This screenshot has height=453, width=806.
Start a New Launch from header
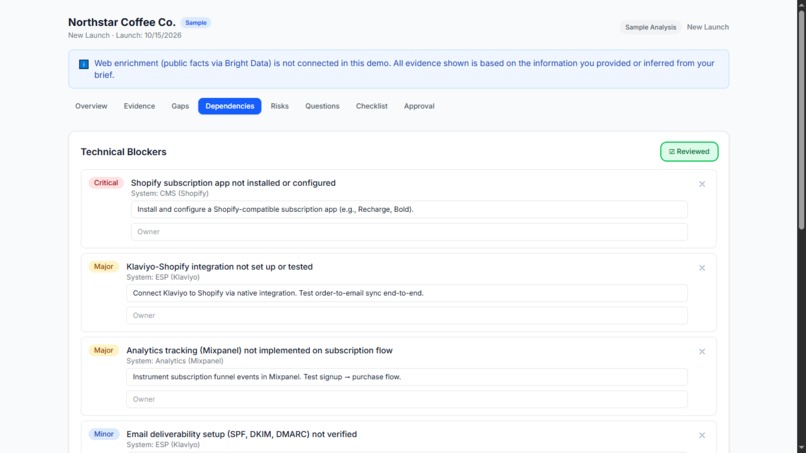tap(708, 27)
